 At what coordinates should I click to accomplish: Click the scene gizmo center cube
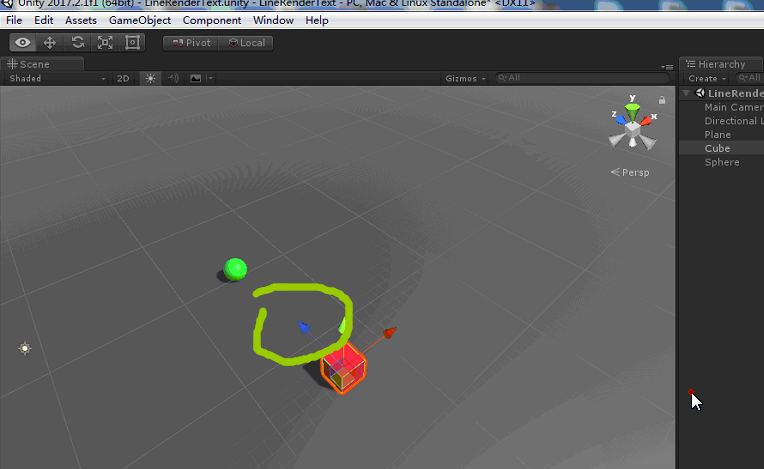click(632, 131)
